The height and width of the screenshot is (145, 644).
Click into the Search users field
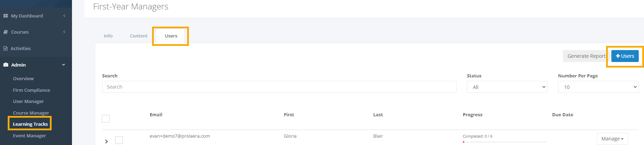279,87
